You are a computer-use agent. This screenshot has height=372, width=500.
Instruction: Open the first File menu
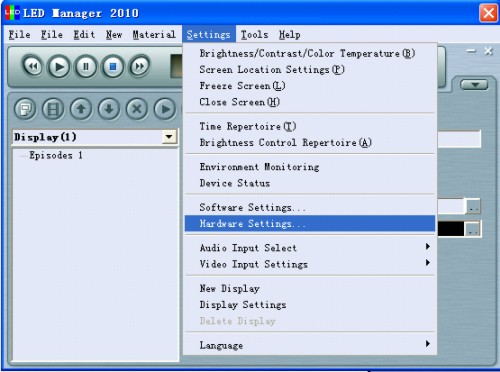coord(19,34)
